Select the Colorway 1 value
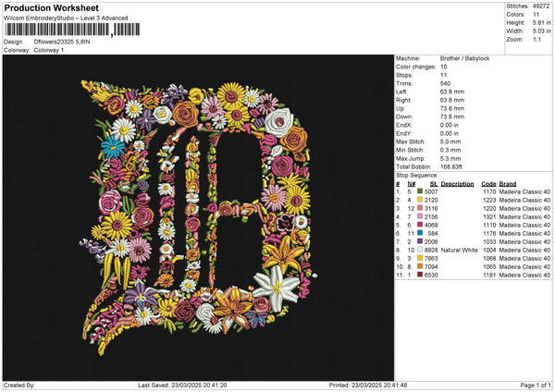The height and width of the screenshot is (392, 555). click(x=49, y=50)
